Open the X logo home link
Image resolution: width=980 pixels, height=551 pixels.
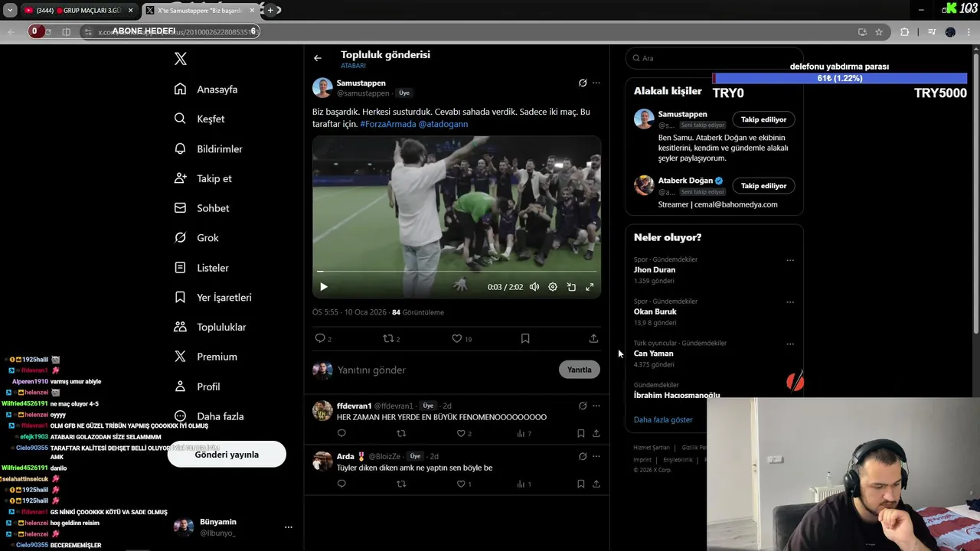[181, 59]
